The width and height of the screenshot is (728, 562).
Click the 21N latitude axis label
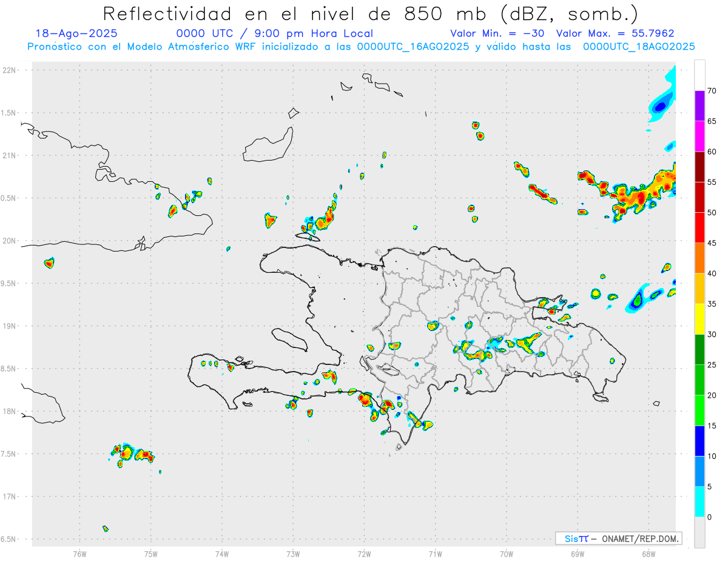10,156
